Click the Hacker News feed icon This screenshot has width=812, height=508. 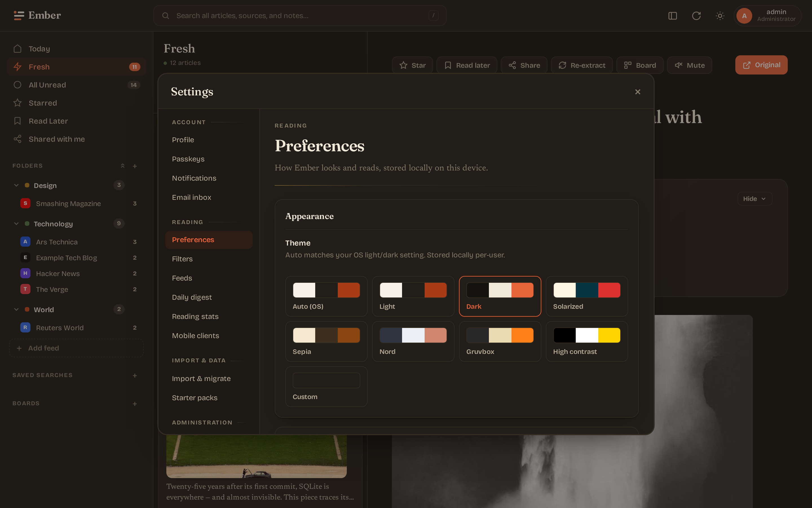pos(25,273)
